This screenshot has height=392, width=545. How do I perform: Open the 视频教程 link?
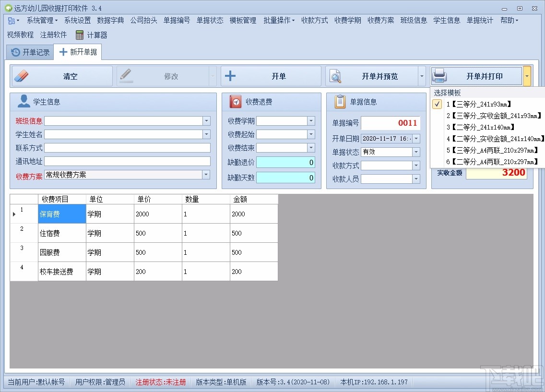click(20, 35)
